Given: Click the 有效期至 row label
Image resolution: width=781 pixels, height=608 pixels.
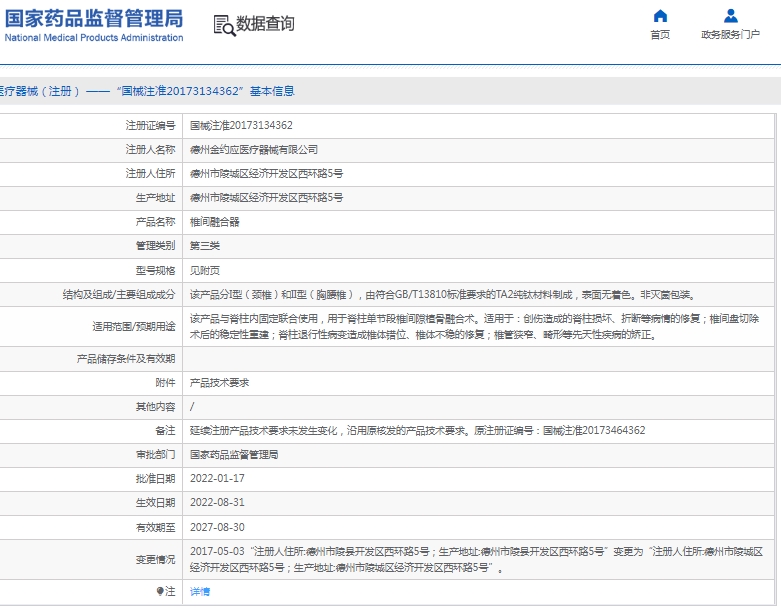Looking at the screenshot, I should pyautogui.click(x=155, y=527).
